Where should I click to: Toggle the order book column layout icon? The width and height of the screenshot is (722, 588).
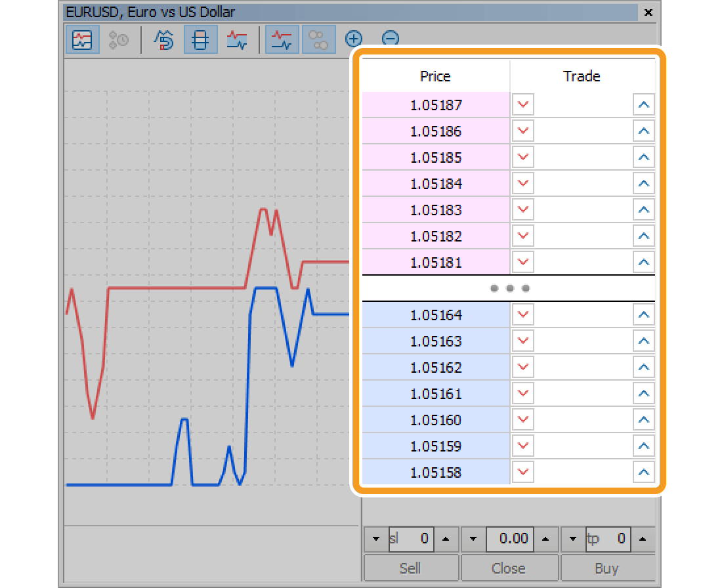tap(200, 40)
